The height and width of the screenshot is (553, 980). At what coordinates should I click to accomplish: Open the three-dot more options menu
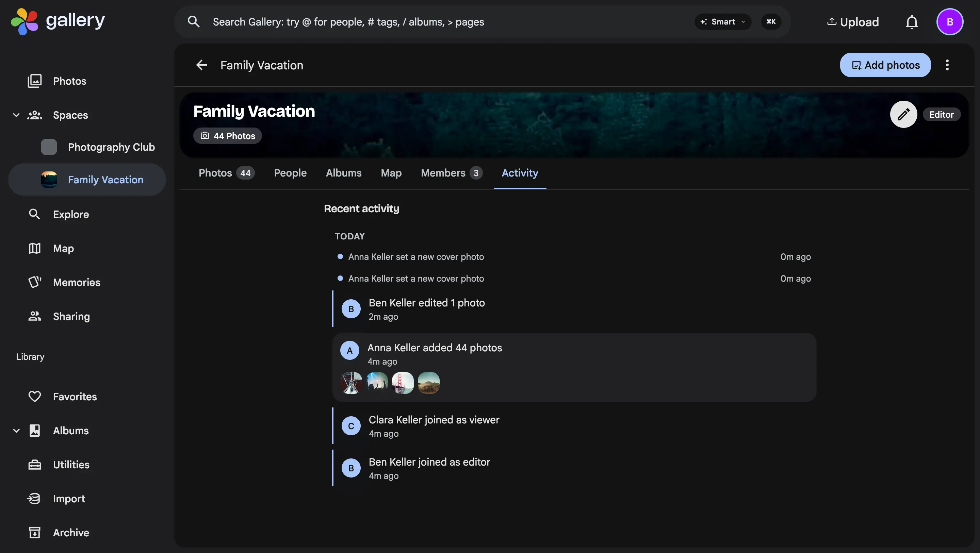947,65
